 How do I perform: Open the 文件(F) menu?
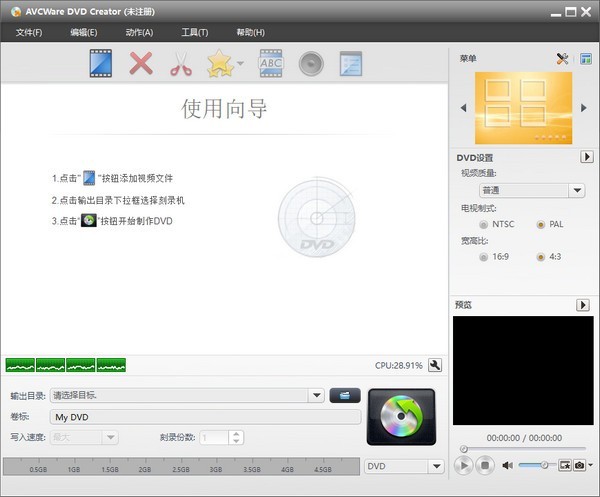(x=29, y=33)
